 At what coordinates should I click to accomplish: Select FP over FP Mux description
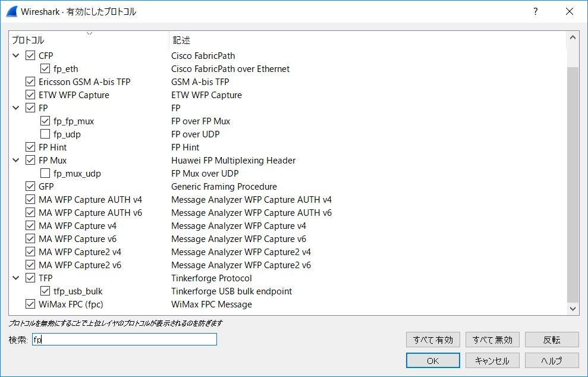[x=200, y=121]
